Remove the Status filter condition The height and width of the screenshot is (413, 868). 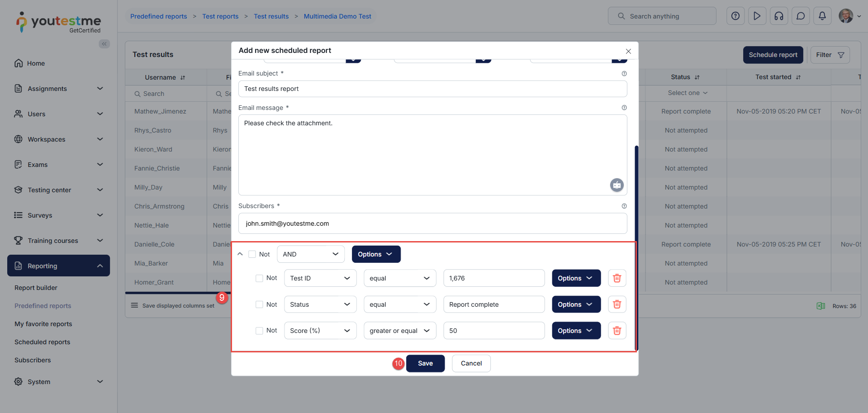(x=617, y=304)
